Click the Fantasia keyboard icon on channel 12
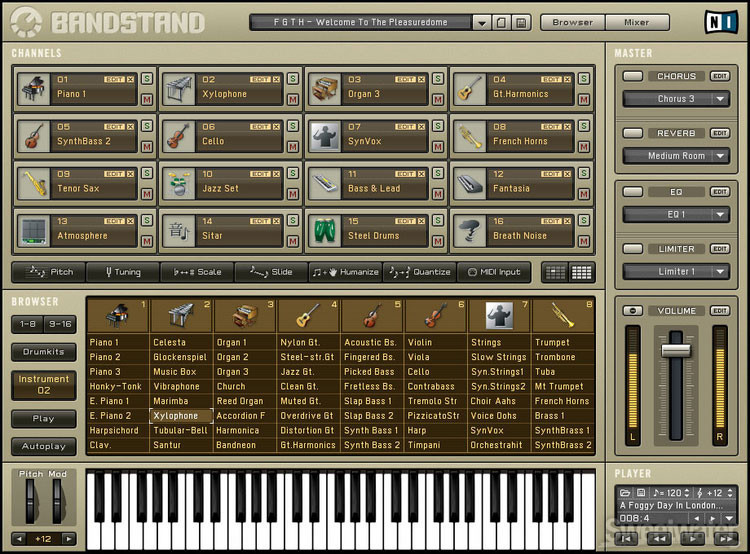Viewport: 750px width, 554px height. pos(470,183)
